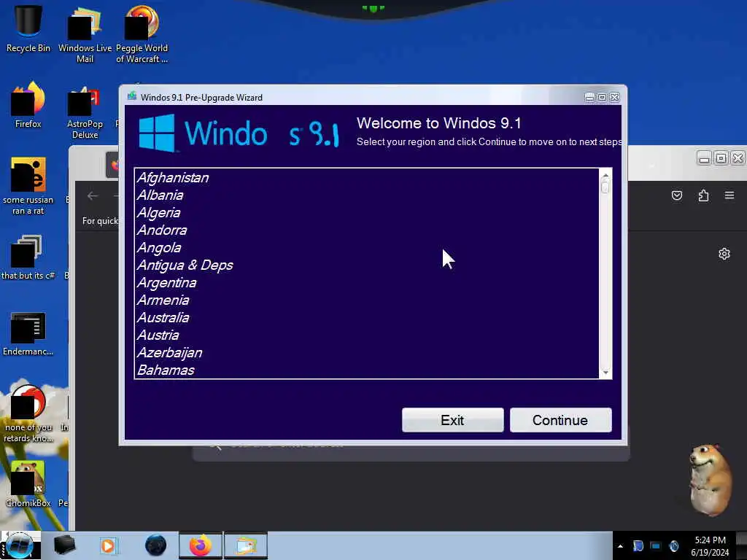Select Afghanistan in the region list
The image size is (747, 560).
pyautogui.click(x=366, y=178)
